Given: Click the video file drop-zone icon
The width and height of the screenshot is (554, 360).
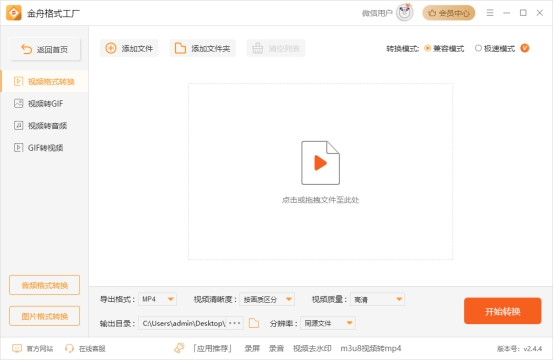Looking at the screenshot, I should [320, 163].
